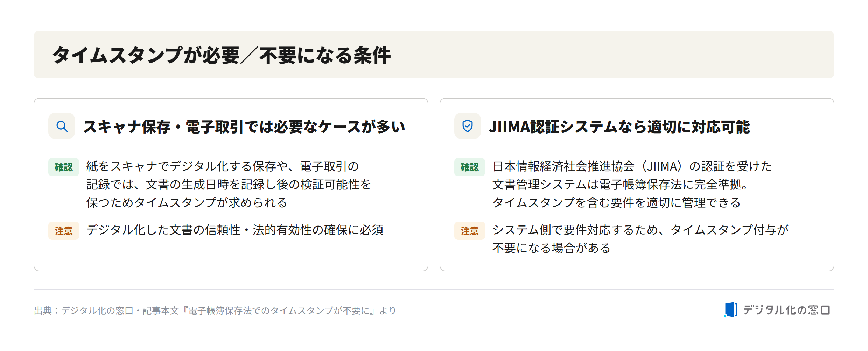Click the green 確認 badge in left card
The width and height of the screenshot is (868, 351).
(x=64, y=167)
